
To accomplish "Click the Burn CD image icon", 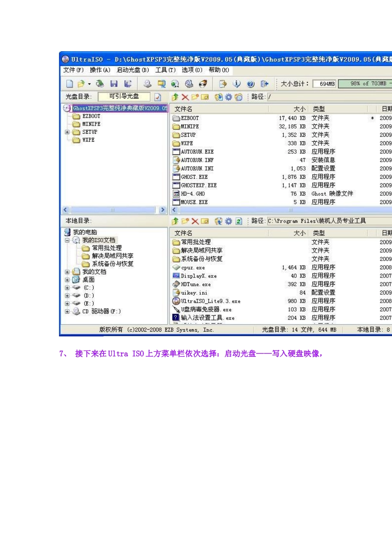I will [x=203, y=84].
